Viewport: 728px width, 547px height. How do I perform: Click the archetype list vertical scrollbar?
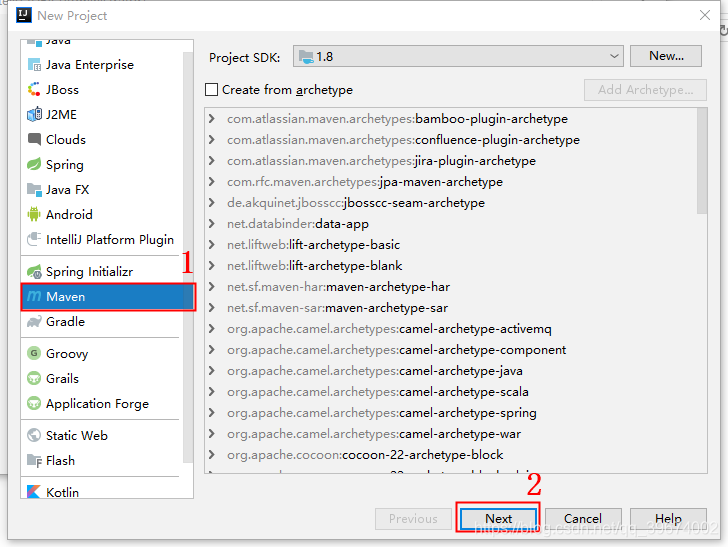point(702,162)
